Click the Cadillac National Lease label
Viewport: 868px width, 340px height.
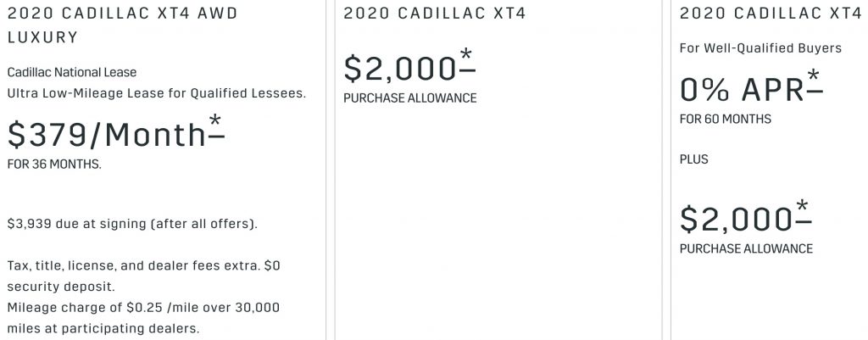72,73
